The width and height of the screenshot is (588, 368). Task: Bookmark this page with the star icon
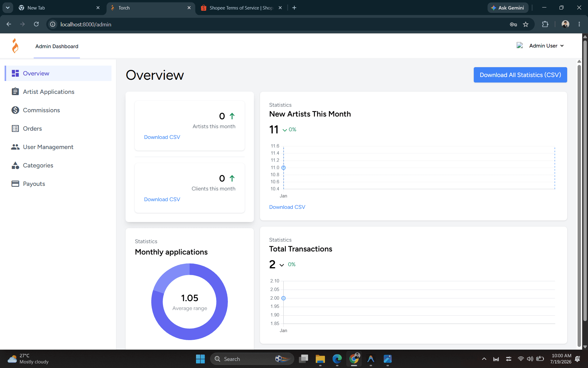point(526,24)
